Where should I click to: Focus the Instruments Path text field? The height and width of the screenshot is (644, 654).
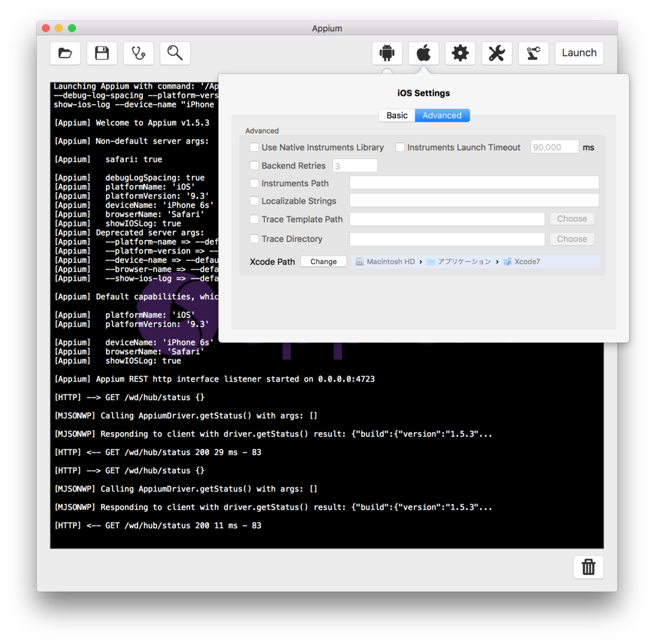475,183
